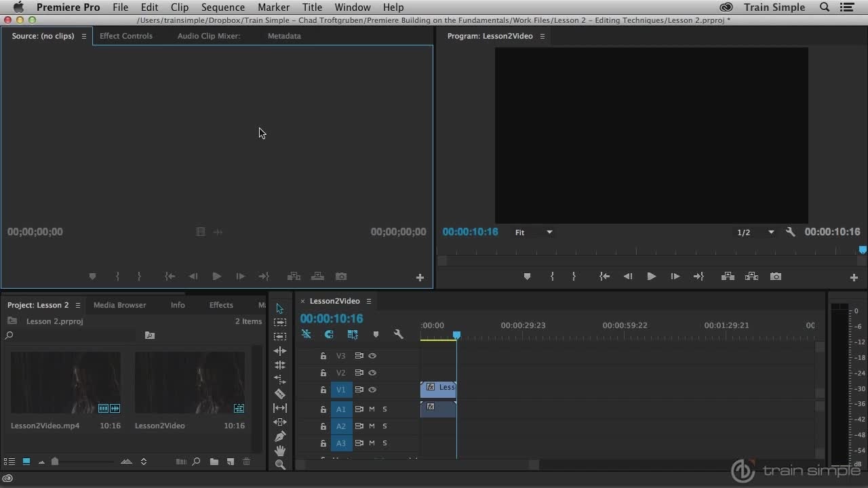
Task: Step forward one frame in Program monitor
Action: click(675, 277)
